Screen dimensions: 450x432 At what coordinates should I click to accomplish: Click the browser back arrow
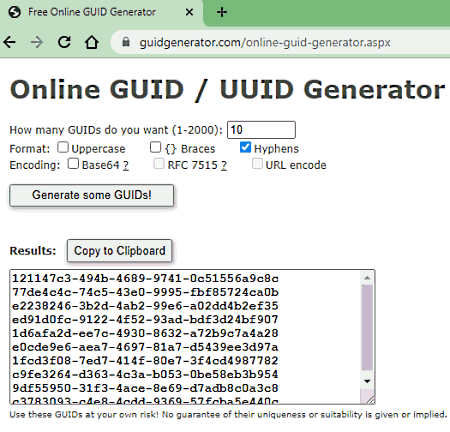(x=10, y=42)
